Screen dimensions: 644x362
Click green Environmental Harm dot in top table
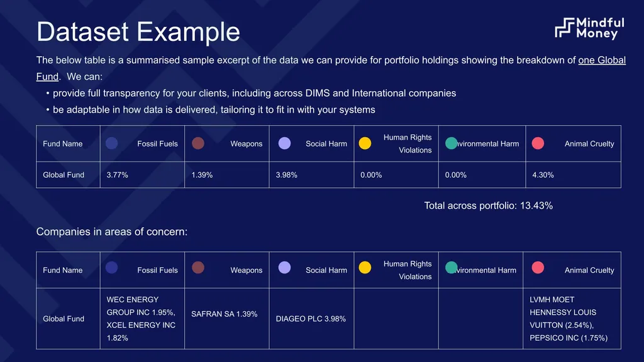(x=452, y=143)
